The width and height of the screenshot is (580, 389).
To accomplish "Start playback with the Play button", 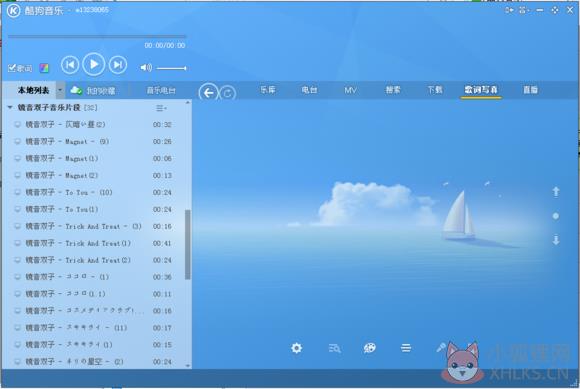I will coord(94,65).
